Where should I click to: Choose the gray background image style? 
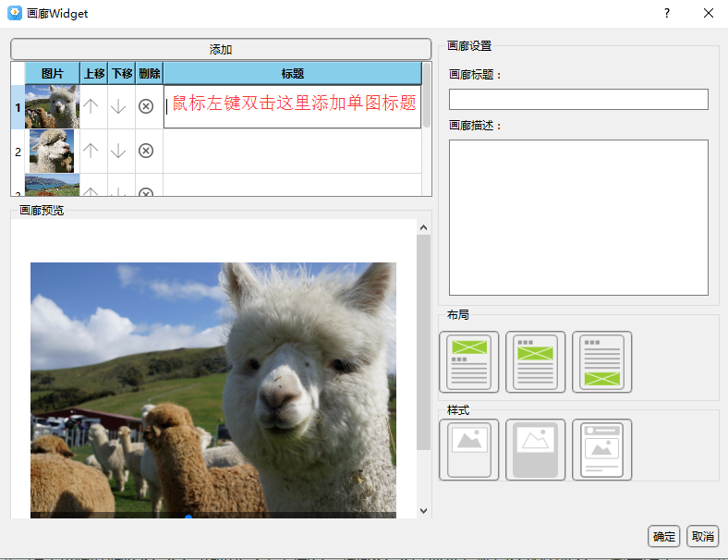point(536,450)
